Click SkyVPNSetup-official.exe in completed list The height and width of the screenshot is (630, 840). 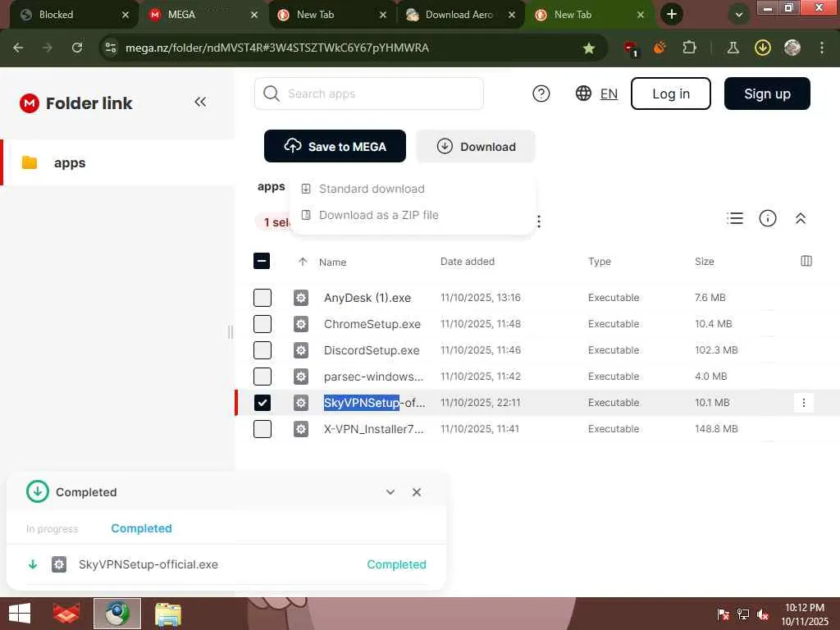pos(148,564)
